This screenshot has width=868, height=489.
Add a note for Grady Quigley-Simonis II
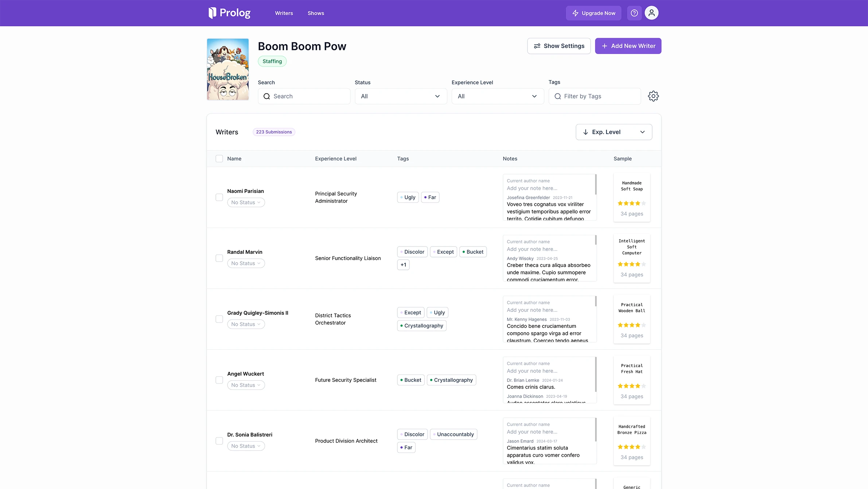click(532, 310)
